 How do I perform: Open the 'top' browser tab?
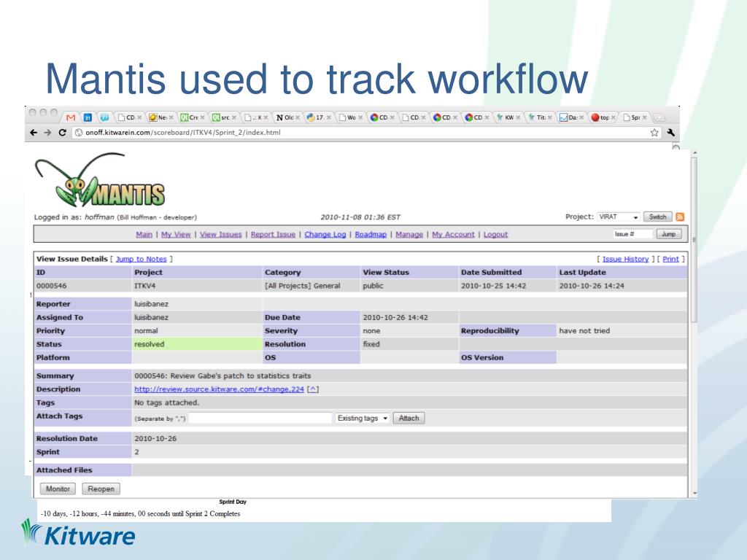pyautogui.click(x=603, y=117)
